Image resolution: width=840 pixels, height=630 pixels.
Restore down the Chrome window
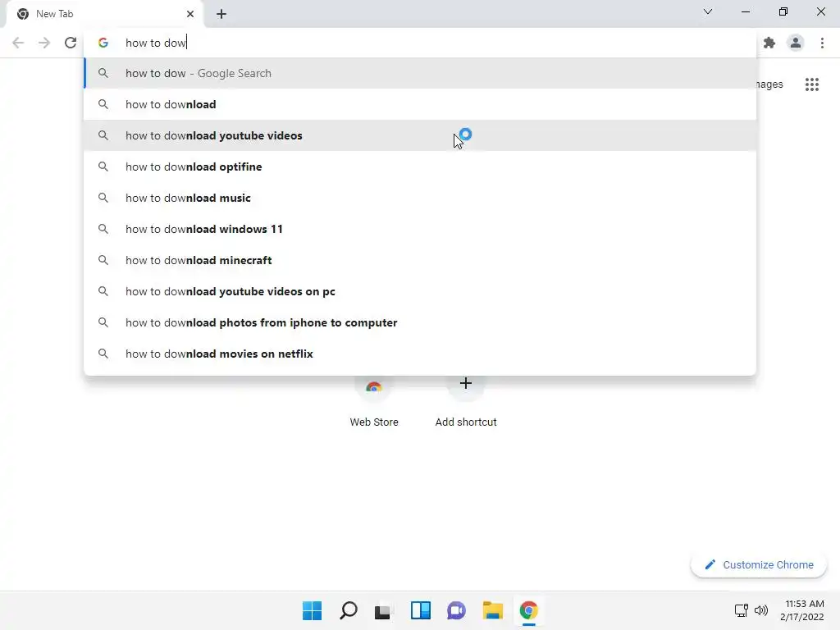point(783,11)
